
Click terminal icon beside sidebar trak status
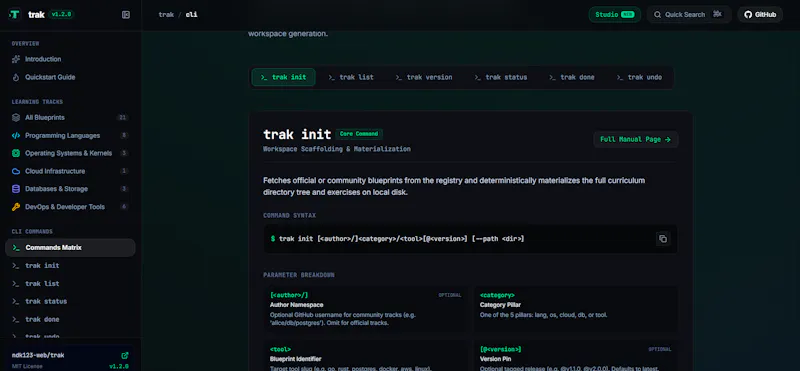[x=16, y=302]
